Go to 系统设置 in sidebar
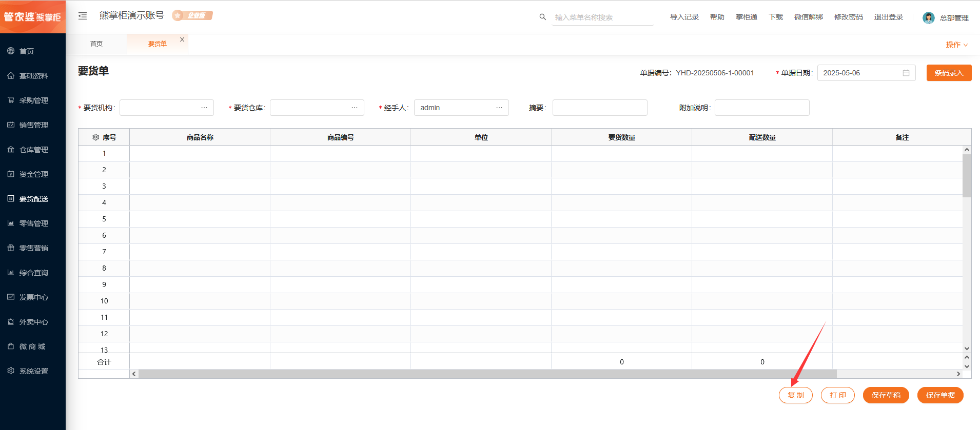 [x=33, y=371]
